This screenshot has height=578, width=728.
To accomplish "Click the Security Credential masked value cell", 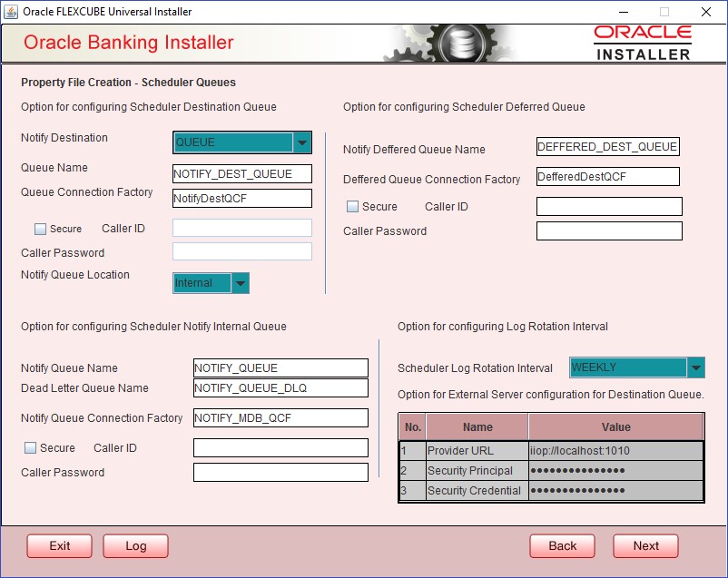I will (615, 490).
